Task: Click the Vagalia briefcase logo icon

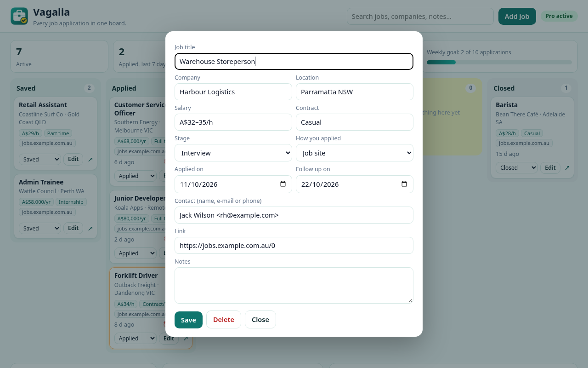Action: pyautogui.click(x=19, y=16)
